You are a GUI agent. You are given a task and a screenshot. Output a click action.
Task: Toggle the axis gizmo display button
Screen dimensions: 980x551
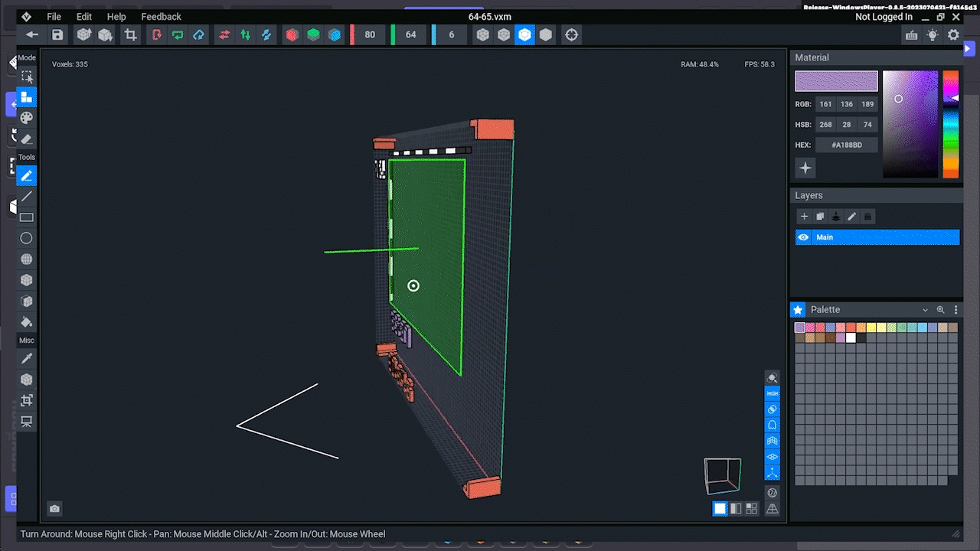[x=773, y=473]
